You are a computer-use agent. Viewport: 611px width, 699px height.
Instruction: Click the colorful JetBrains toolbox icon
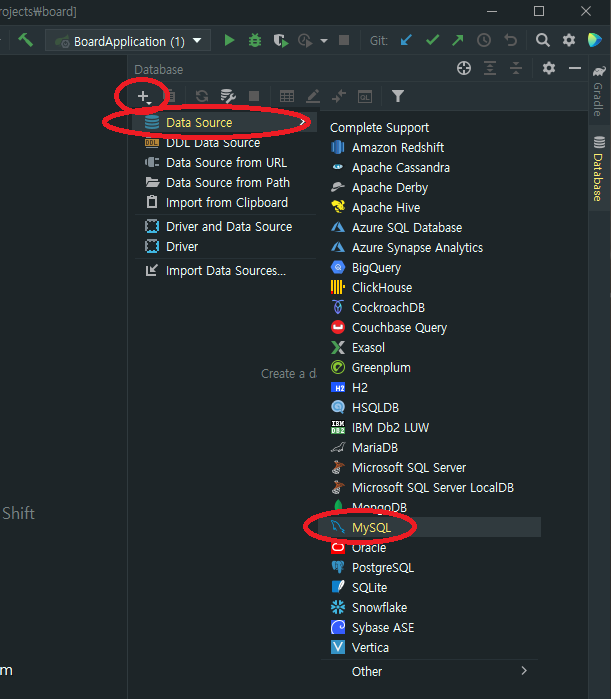(595, 41)
